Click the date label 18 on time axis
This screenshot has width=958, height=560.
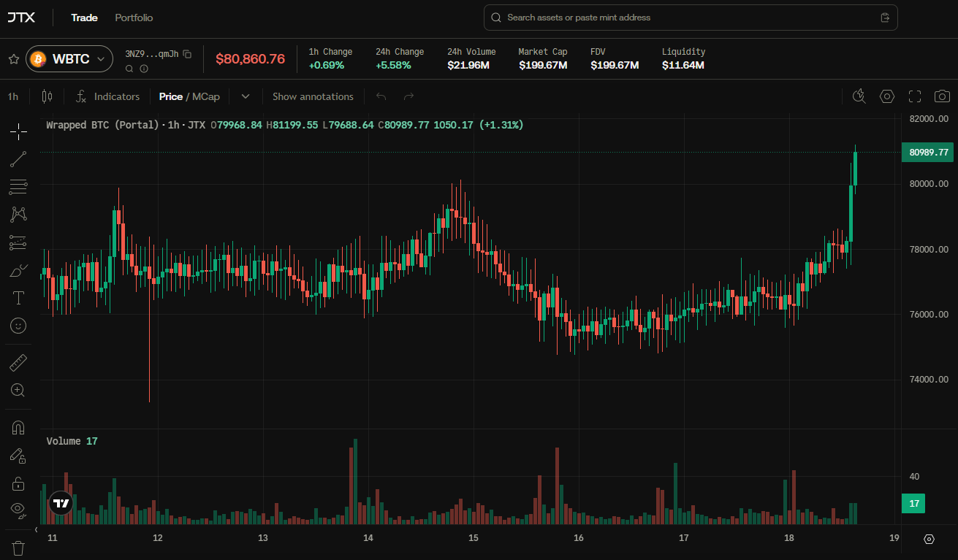point(789,538)
